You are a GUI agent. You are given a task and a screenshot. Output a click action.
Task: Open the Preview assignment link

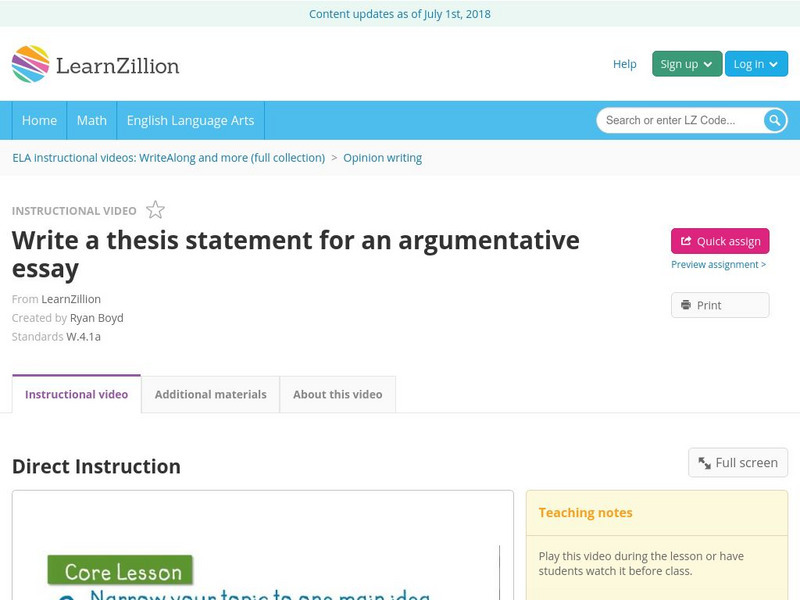pyautogui.click(x=716, y=264)
